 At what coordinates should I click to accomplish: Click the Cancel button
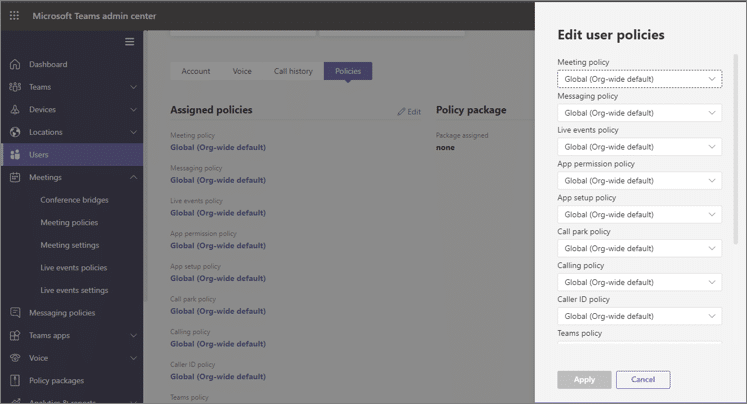tap(643, 380)
